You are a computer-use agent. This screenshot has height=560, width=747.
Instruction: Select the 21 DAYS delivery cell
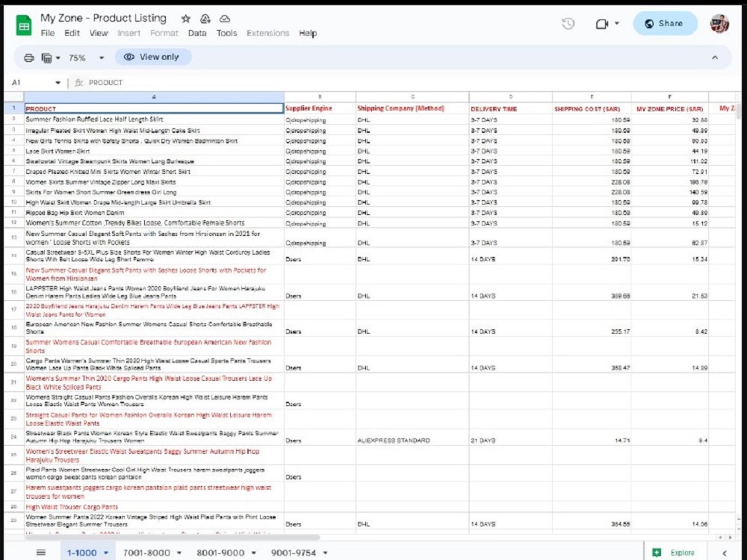coord(511,437)
